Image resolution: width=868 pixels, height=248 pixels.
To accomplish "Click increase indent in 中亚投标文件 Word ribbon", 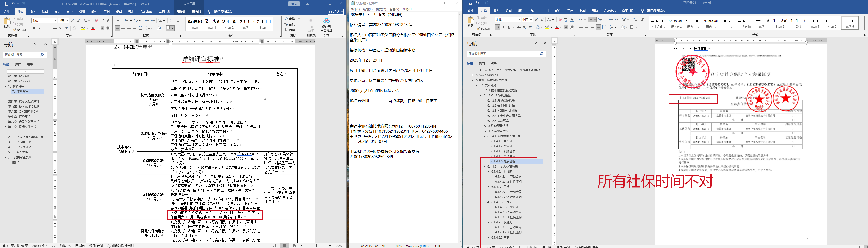I will point(617,20).
